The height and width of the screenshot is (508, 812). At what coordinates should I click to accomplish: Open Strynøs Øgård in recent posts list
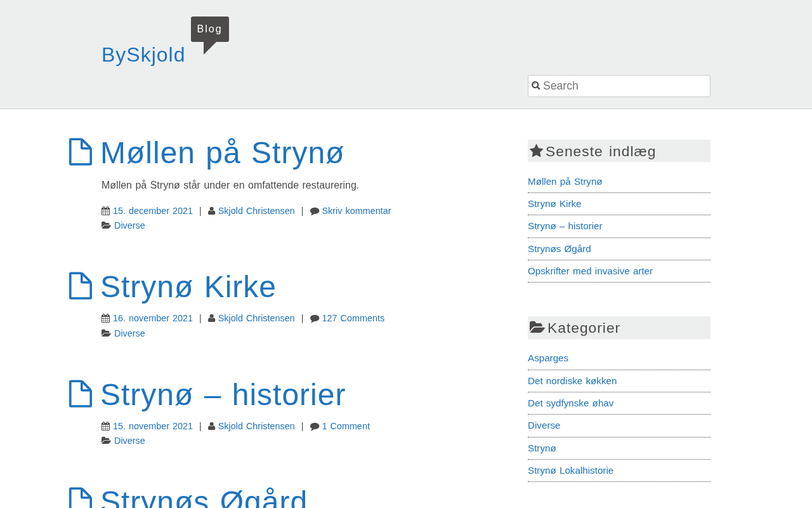click(559, 249)
